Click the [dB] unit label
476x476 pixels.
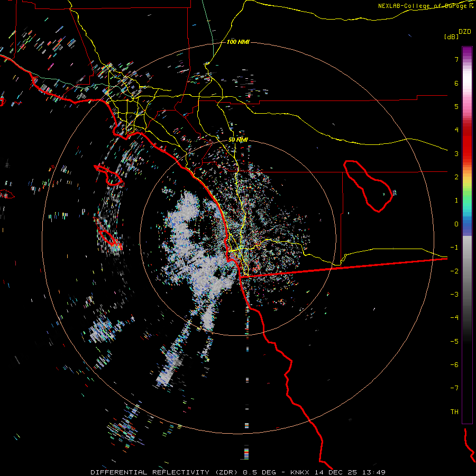(451, 36)
